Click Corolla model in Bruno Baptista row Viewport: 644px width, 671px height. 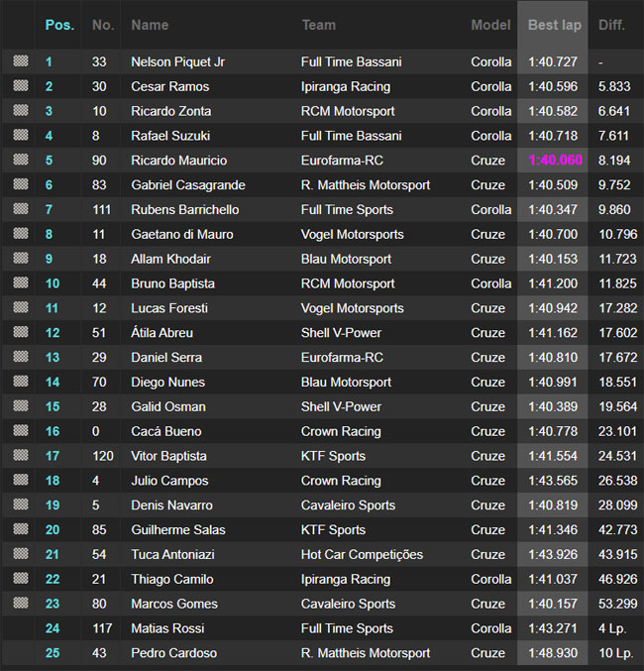tap(491, 283)
